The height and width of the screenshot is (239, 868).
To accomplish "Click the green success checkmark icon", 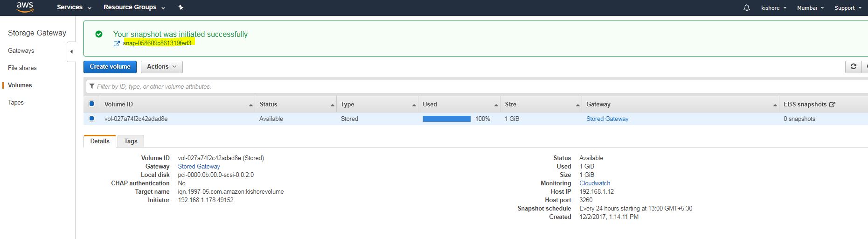I will tap(99, 34).
